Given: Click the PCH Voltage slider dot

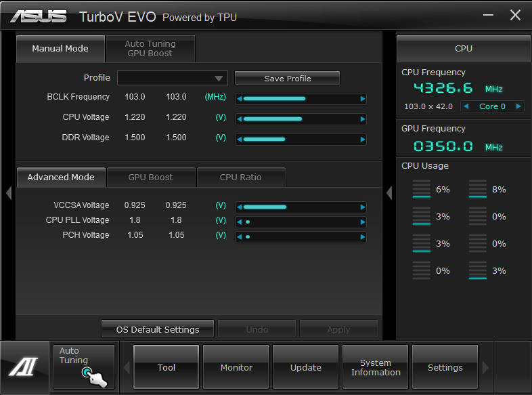Looking at the screenshot, I should point(248,237).
